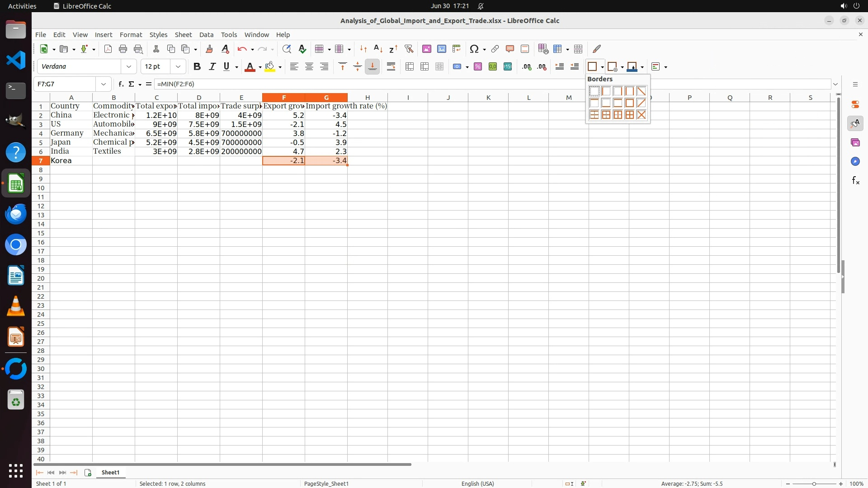Open the Format menu
This screenshot has height=488, width=868.
pos(131,34)
